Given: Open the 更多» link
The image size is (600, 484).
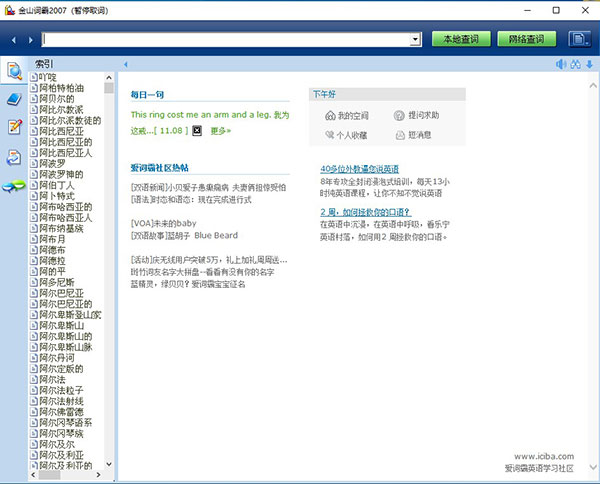Looking at the screenshot, I should [221, 131].
